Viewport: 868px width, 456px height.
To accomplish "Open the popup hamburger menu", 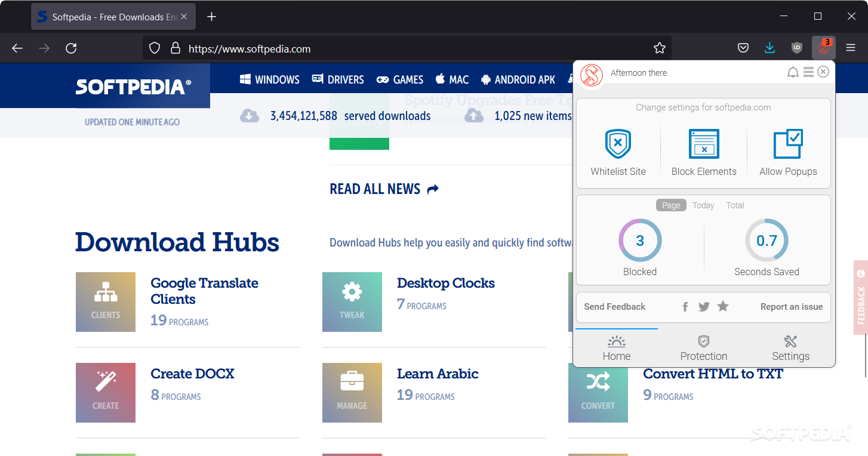I will (808, 72).
